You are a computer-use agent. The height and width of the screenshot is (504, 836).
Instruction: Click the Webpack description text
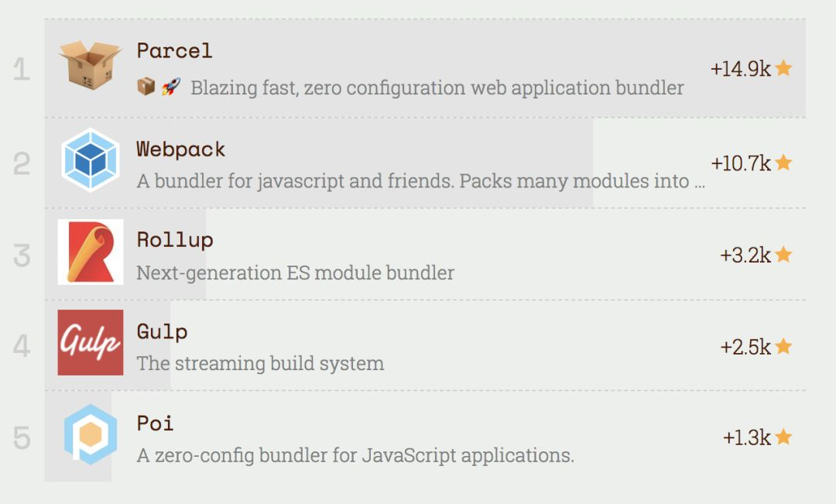(x=421, y=181)
